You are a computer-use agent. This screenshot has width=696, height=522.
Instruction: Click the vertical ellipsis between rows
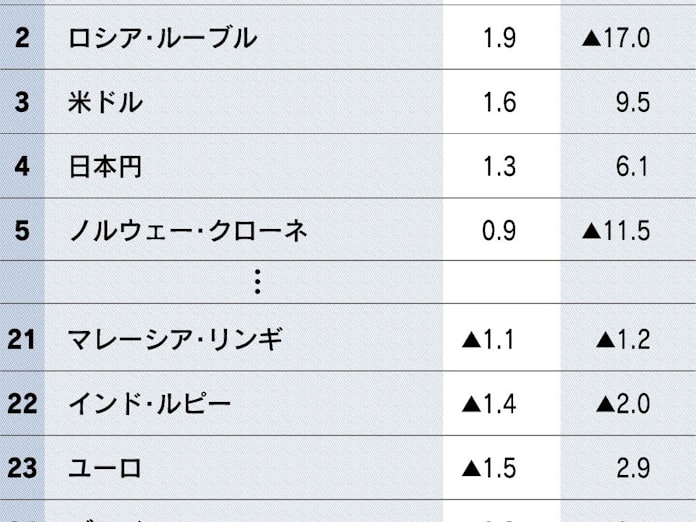pos(257,283)
